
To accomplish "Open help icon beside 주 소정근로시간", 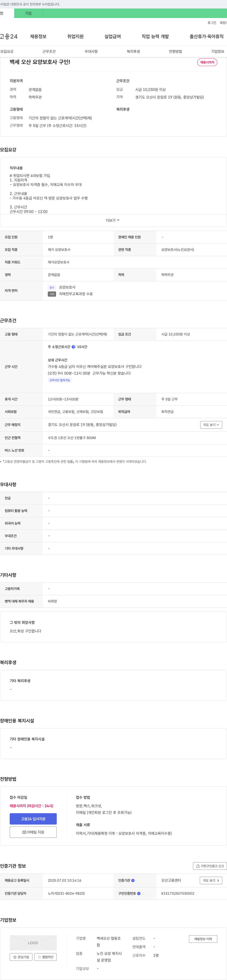I will (x=73, y=347).
